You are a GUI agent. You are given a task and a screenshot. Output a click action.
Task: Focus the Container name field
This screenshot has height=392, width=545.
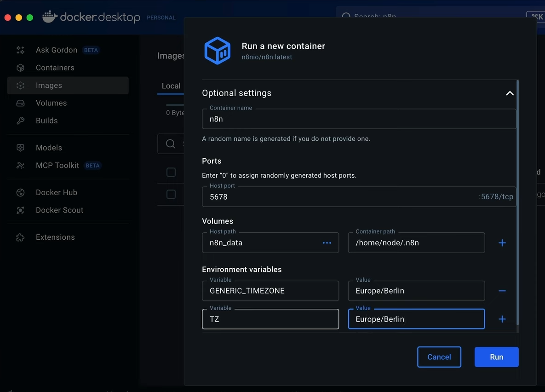point(359,119)
